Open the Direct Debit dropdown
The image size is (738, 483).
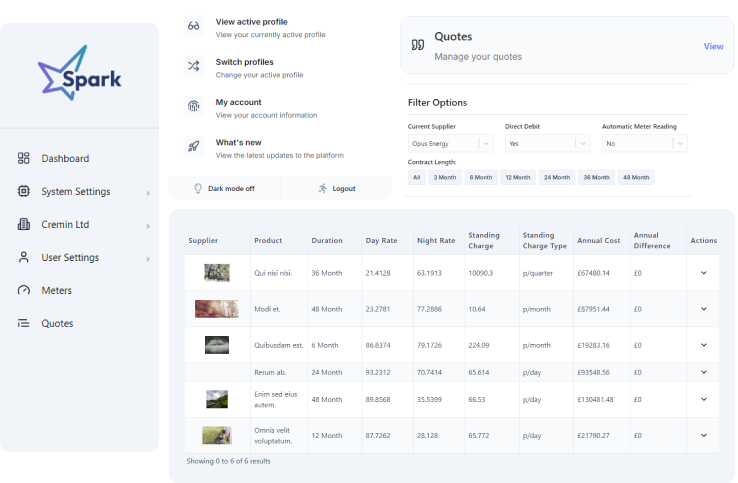pos(547,144)
